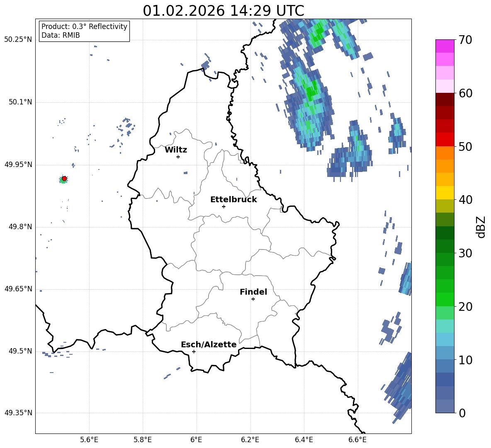The width and height of the screenshot is (491, 448).
Task: Click the 49.5°N latitude tick label
Action: [20, 351]
